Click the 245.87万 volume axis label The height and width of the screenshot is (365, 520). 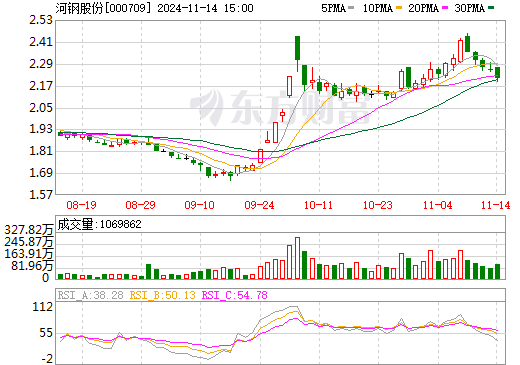[29, 242]
